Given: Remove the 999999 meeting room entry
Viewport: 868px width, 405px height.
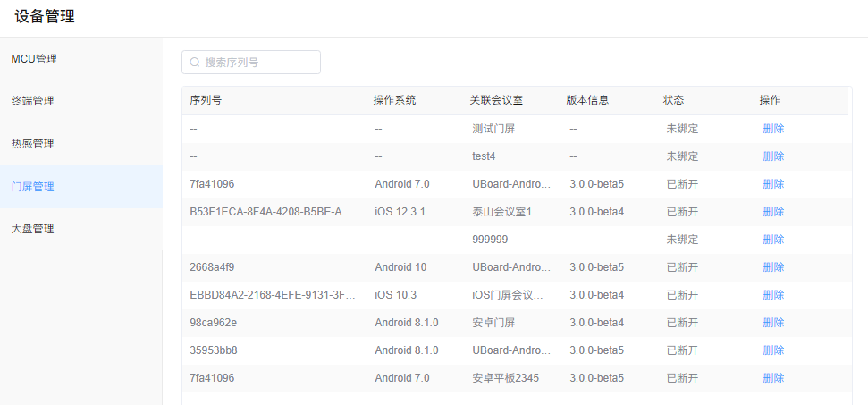Looking at the screenshot, I should pos(773,240).
